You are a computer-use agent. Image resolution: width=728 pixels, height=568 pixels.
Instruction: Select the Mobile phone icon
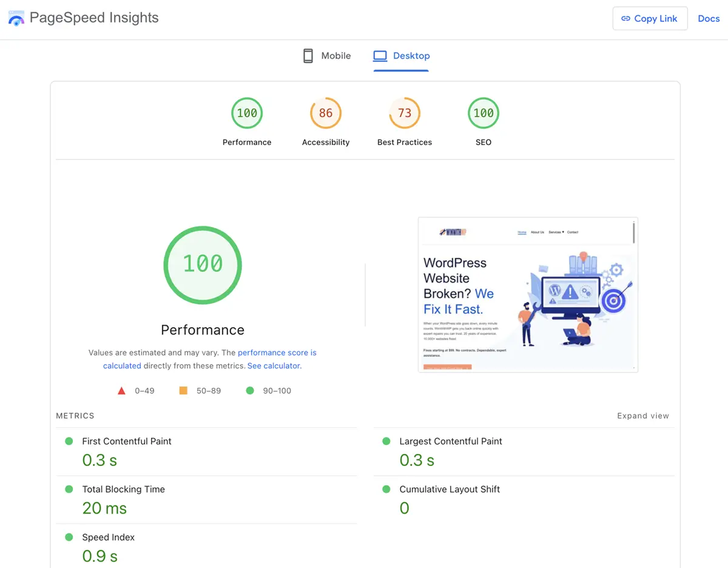pos(308,56)
